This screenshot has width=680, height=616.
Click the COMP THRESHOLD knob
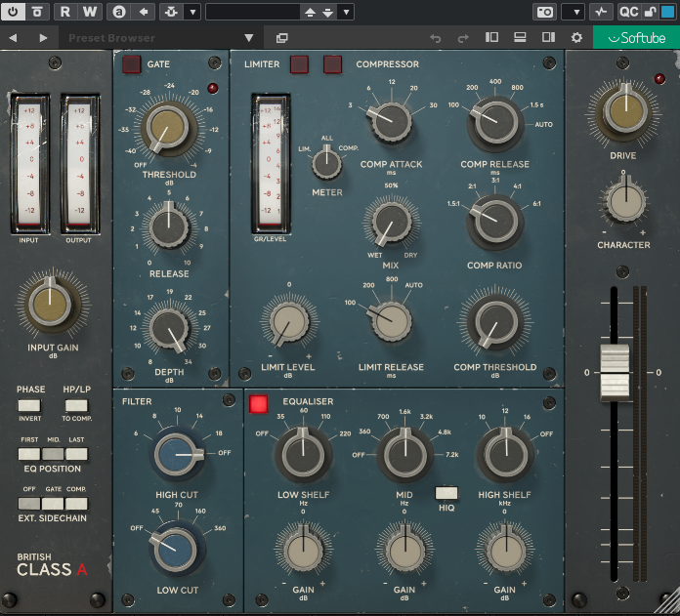tap(495, 323)
